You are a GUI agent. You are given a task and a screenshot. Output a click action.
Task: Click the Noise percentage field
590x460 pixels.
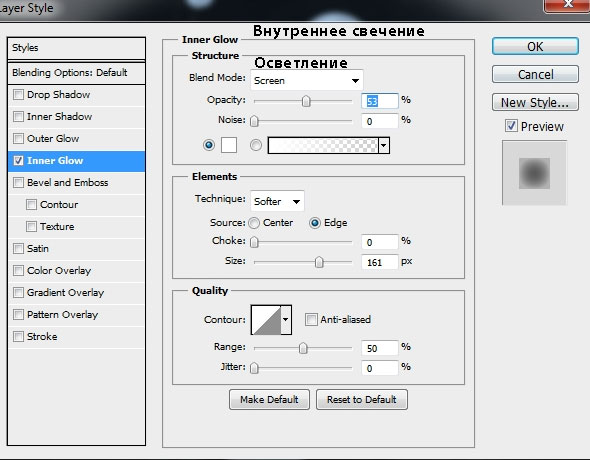coord(380,121)
